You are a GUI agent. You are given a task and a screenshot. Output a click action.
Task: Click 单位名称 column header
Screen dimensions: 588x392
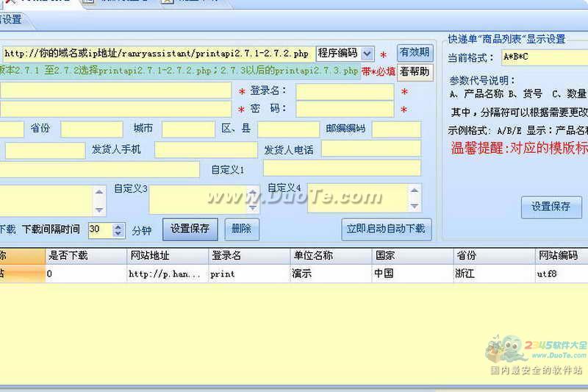331,256
